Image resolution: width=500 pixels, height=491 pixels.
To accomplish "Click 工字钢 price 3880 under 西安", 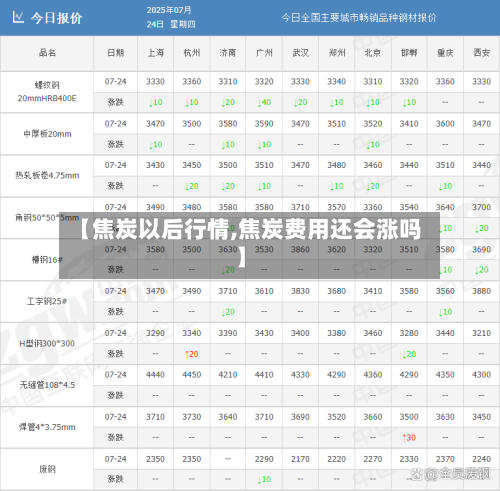I will click(482, 291).
